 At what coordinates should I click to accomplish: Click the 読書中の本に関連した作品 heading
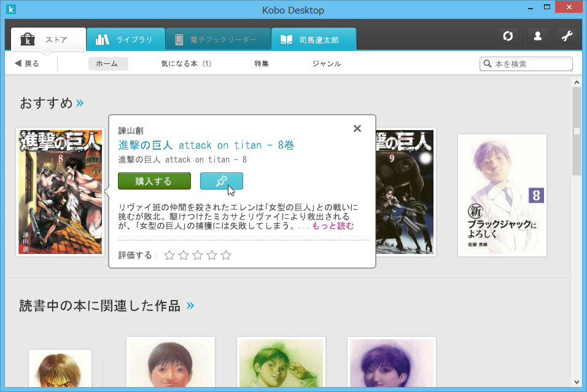pos(100,306)
